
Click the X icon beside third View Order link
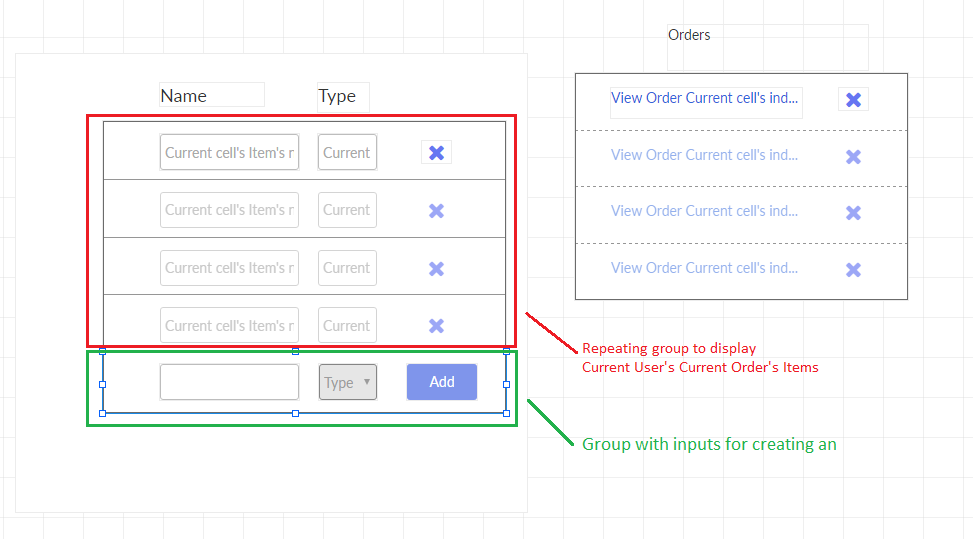coord(853,212)
